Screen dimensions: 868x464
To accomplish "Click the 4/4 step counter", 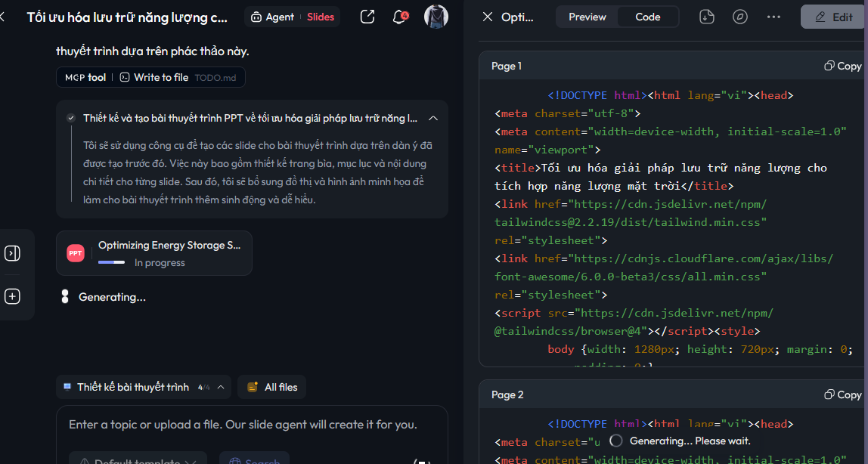I will [x=203, y=388].
